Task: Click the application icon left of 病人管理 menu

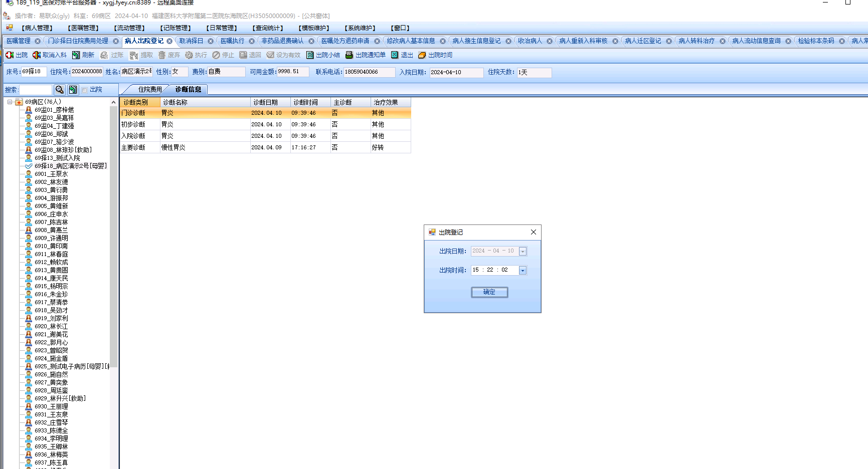Action: (10, 28)
